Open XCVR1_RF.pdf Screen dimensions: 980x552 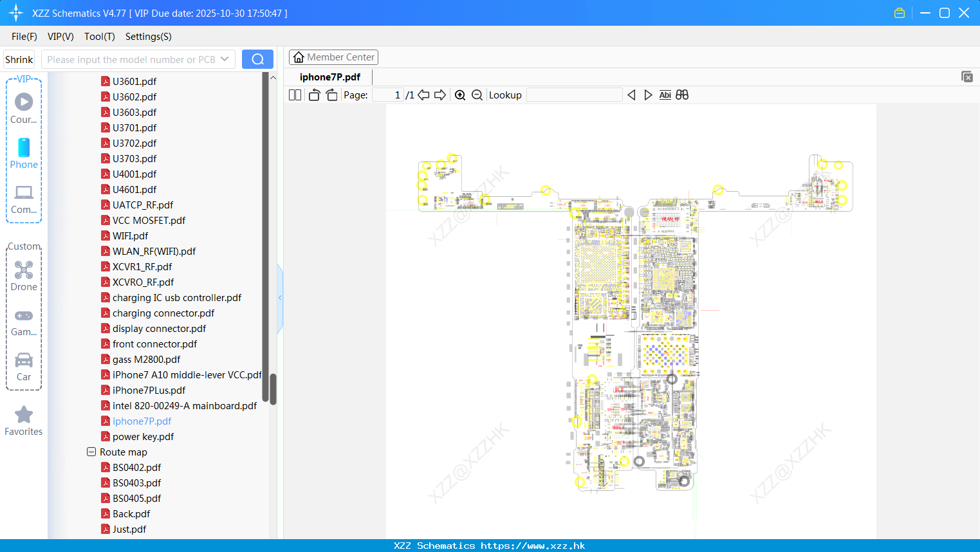[x=142, y=266]
